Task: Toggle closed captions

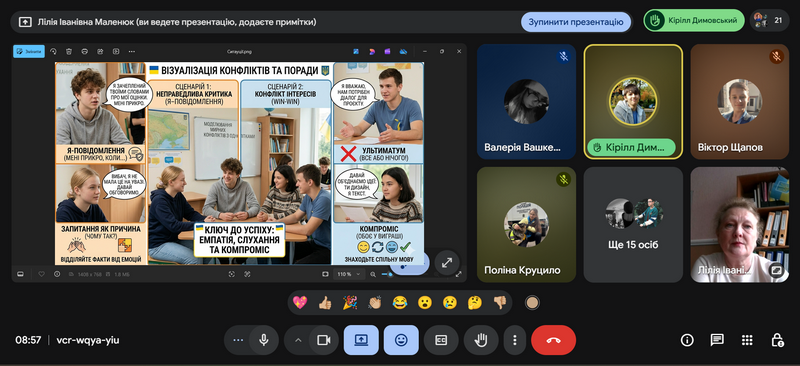Action: (441, 340)
